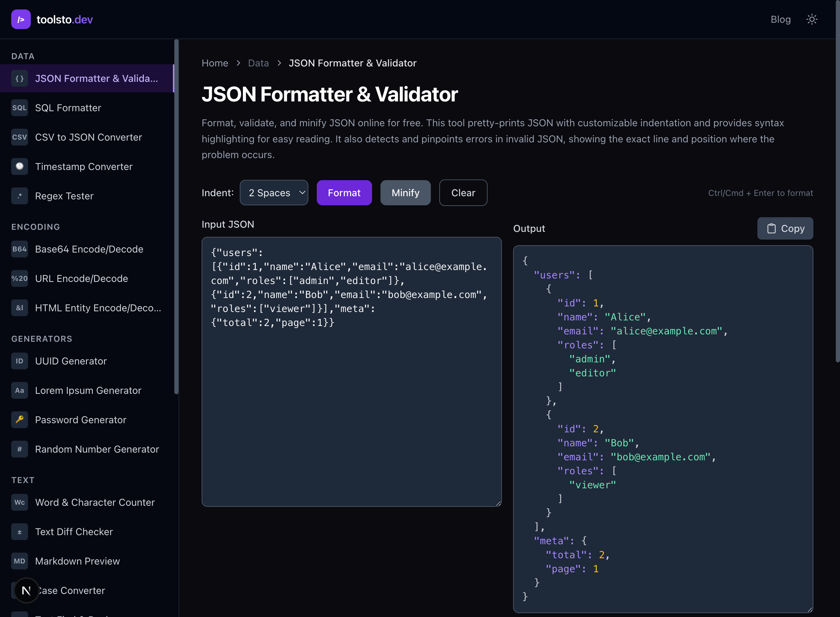Select the Regex Tester tool

click(64, 196)
